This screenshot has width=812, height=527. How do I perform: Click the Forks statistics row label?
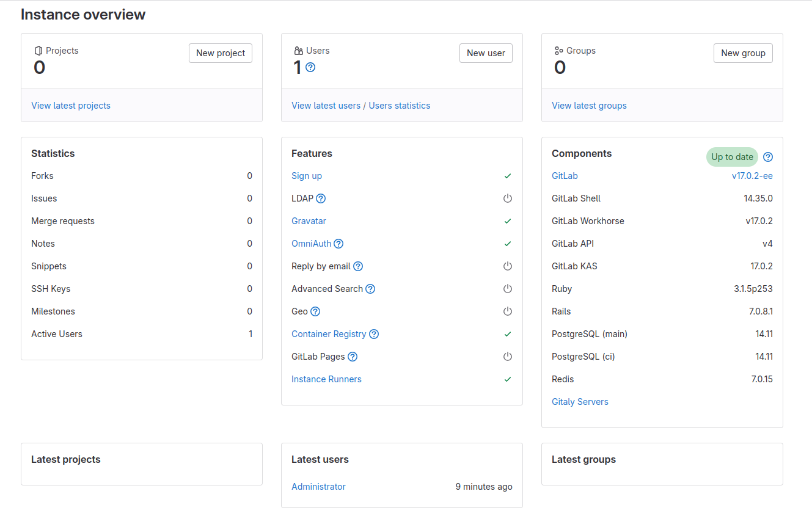[42, 176]
